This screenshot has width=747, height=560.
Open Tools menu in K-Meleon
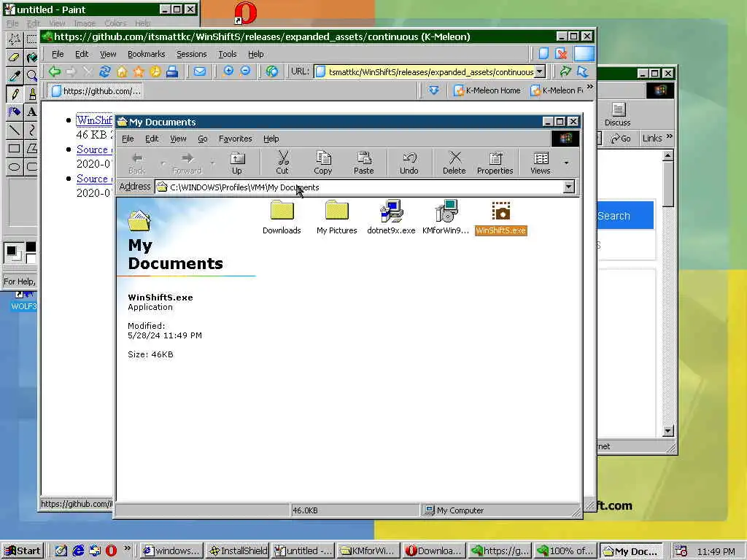(228, 54)
